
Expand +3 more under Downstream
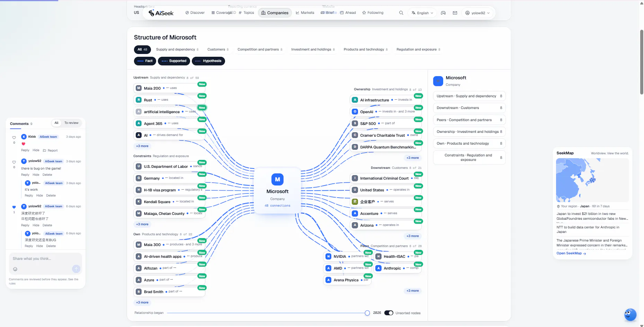[413, 236]
